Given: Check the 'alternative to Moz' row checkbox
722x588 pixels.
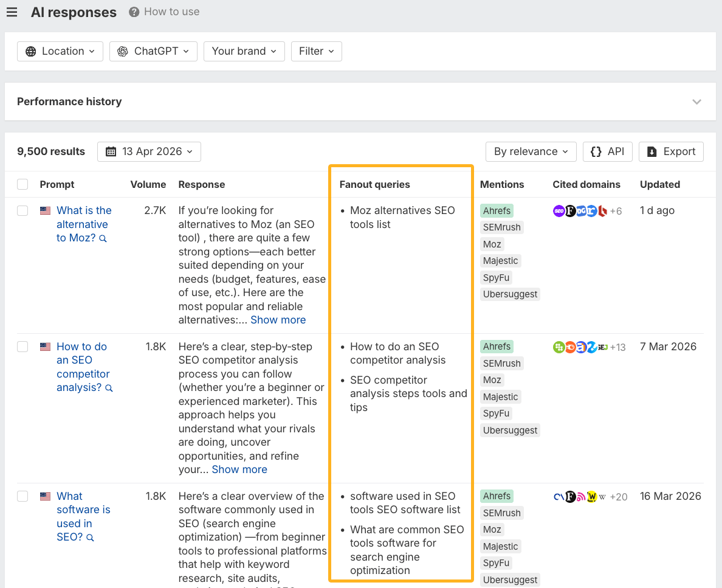Looking at the screenshot, I should [22, 210].
